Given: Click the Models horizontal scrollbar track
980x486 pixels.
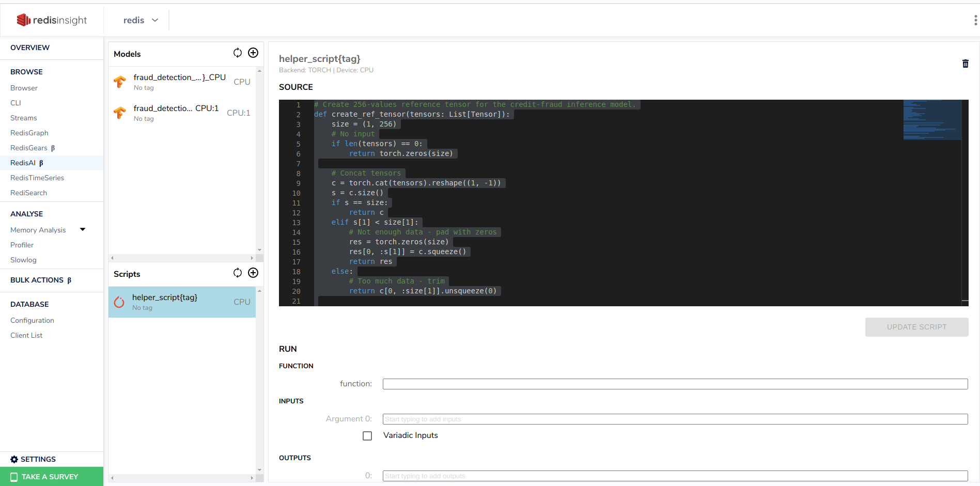Looking at the screenshot, I should tap(182, 258).
